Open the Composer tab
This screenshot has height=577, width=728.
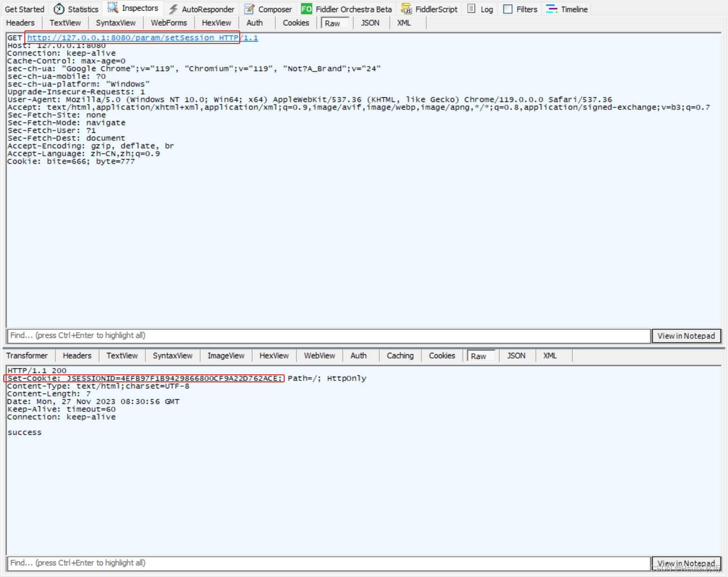click(268, 9)
